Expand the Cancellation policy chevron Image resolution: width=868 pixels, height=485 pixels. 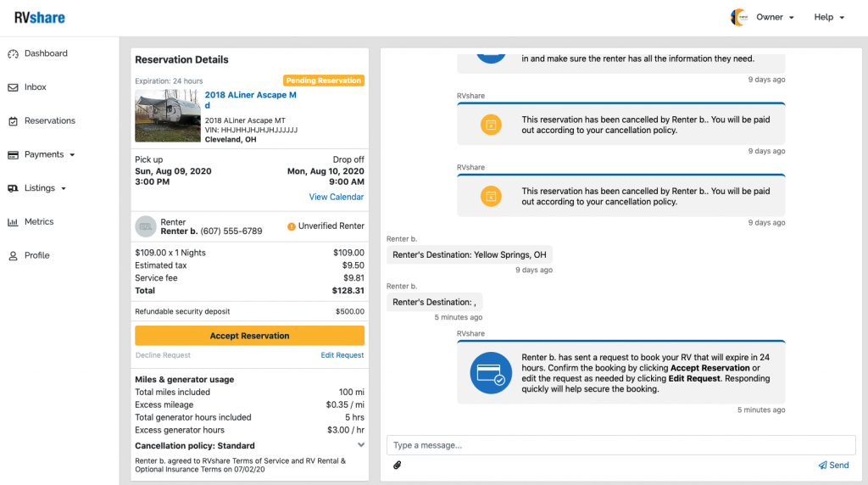(x=361, y=445)
